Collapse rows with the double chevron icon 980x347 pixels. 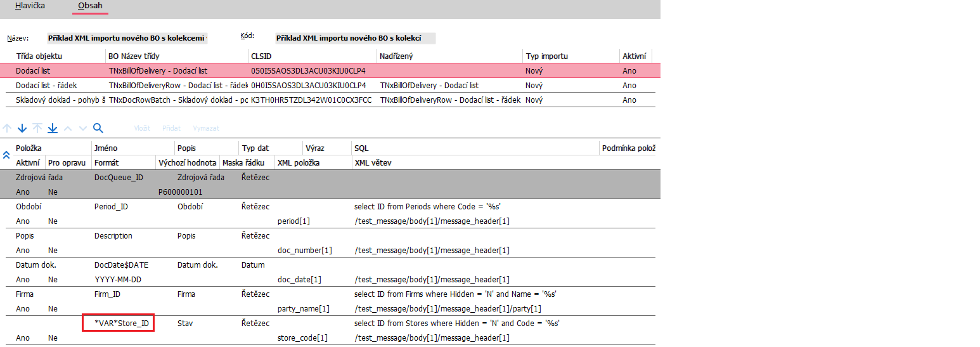6,155
